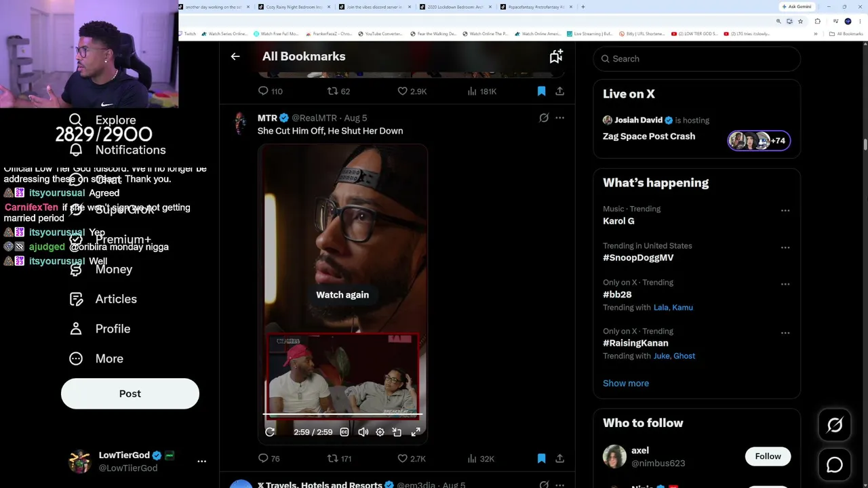Click the add bookmark folder icon
The width and height of the screenshot is (868, 488).
[556, 56]
